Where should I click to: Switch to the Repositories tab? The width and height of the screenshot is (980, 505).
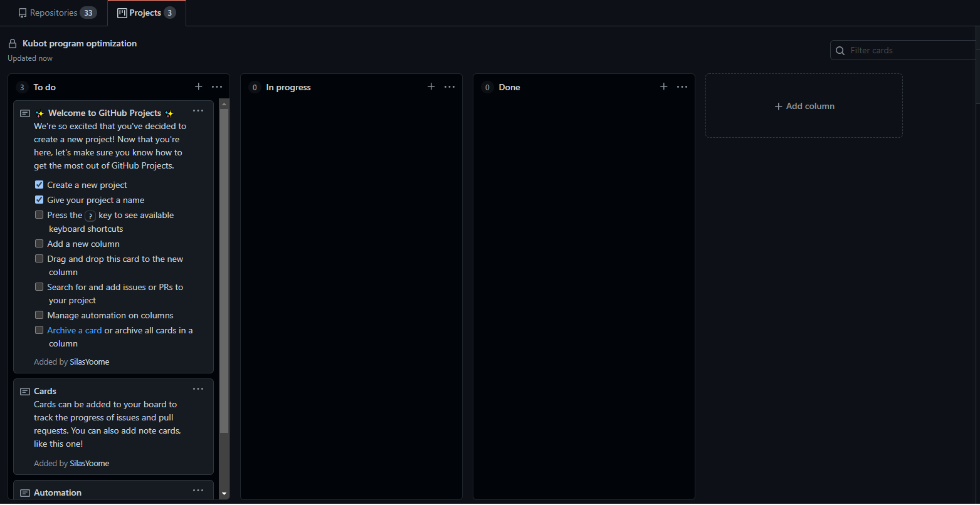tap(57, 13)
